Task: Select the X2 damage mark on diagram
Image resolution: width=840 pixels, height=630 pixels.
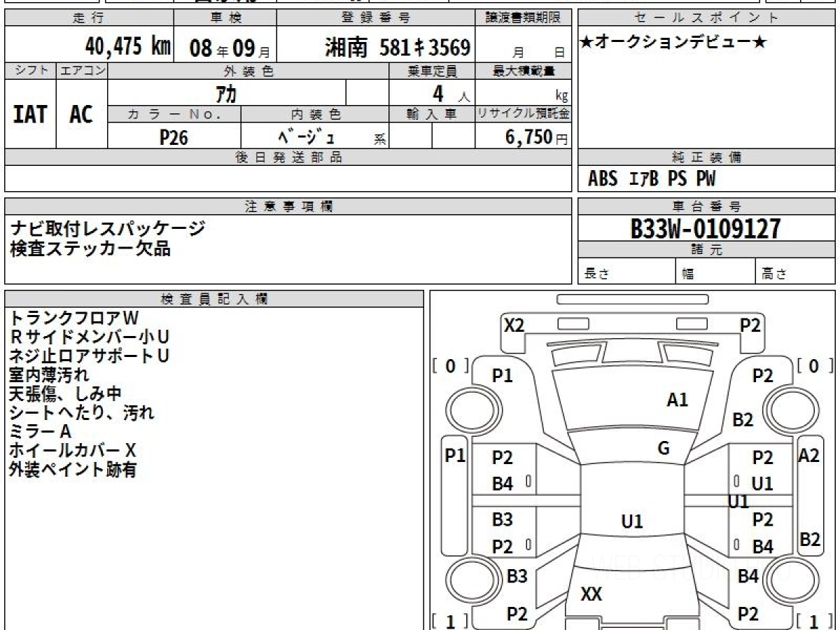Action: (x=514, y=325)
